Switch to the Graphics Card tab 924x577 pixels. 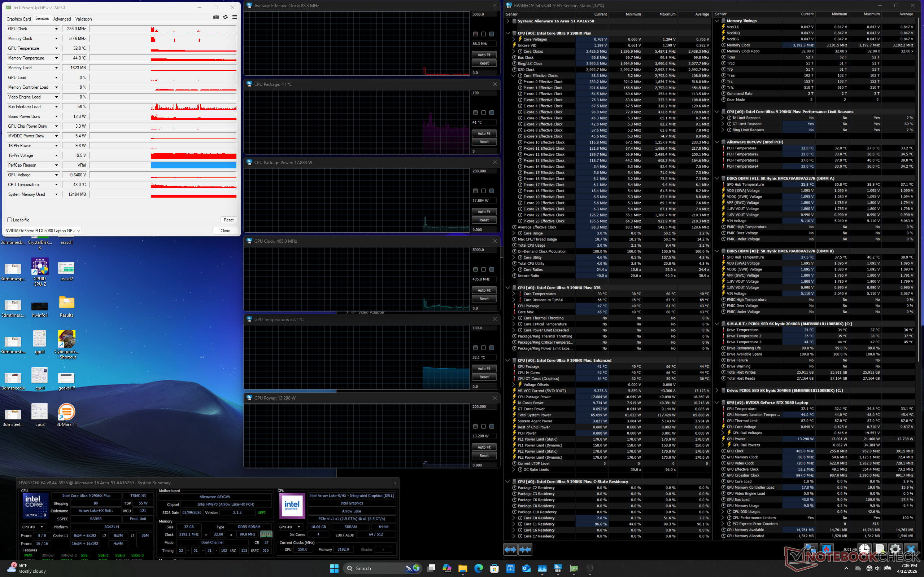[x=19, y=19]
